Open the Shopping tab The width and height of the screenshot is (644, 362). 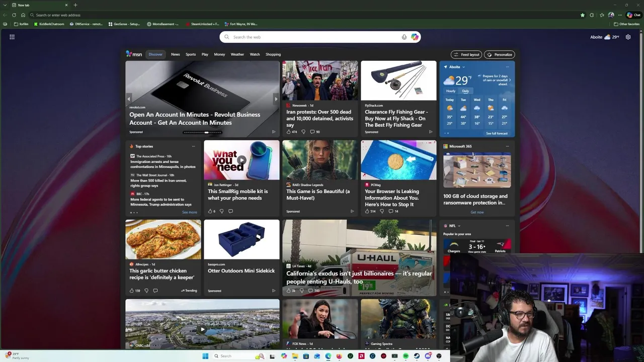[273, 54]
